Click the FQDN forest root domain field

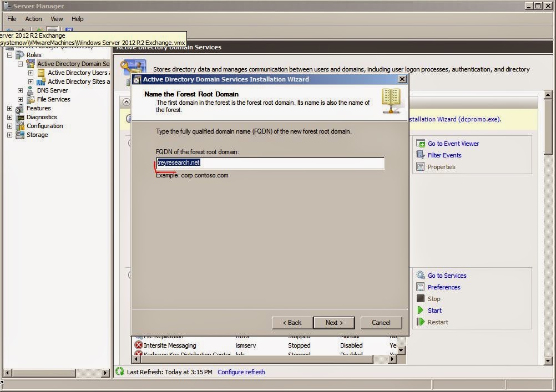click(x=270, y=163)
